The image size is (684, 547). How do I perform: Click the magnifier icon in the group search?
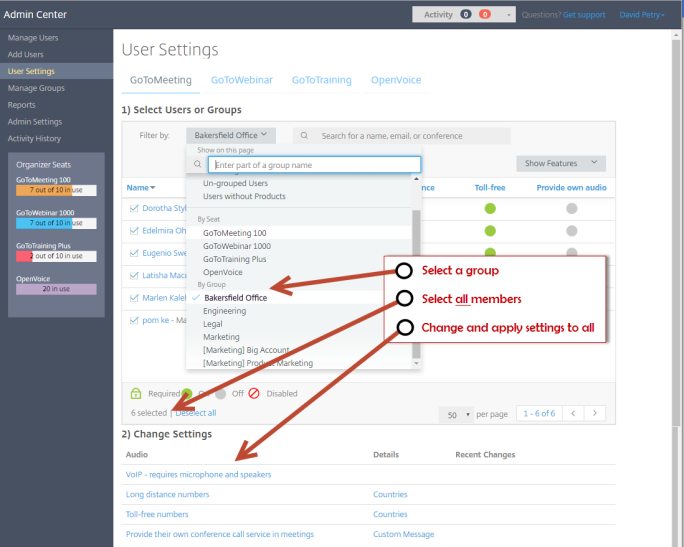pyautogui.click(x=199, y=164)
